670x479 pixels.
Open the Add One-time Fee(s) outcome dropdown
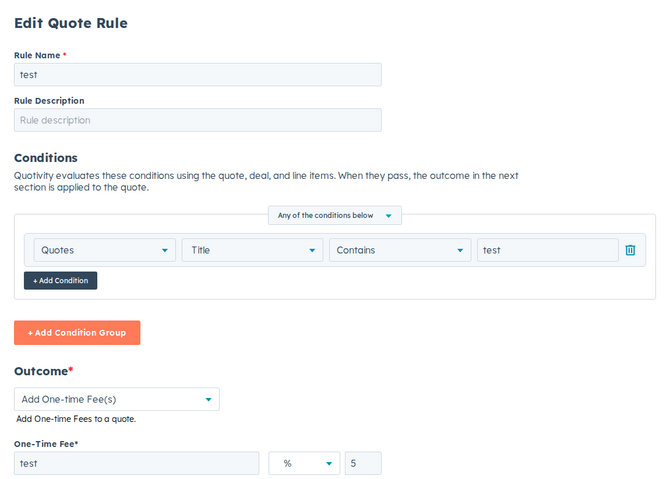117,399
